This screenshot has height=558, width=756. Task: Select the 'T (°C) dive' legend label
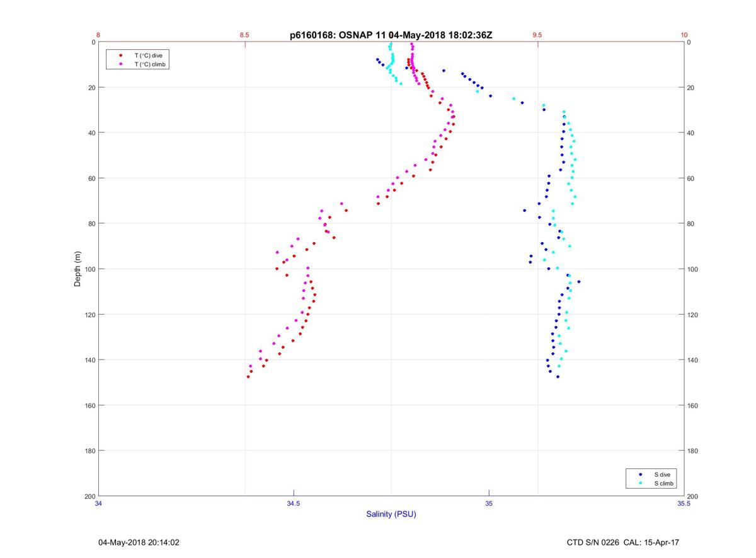[148, 55]
